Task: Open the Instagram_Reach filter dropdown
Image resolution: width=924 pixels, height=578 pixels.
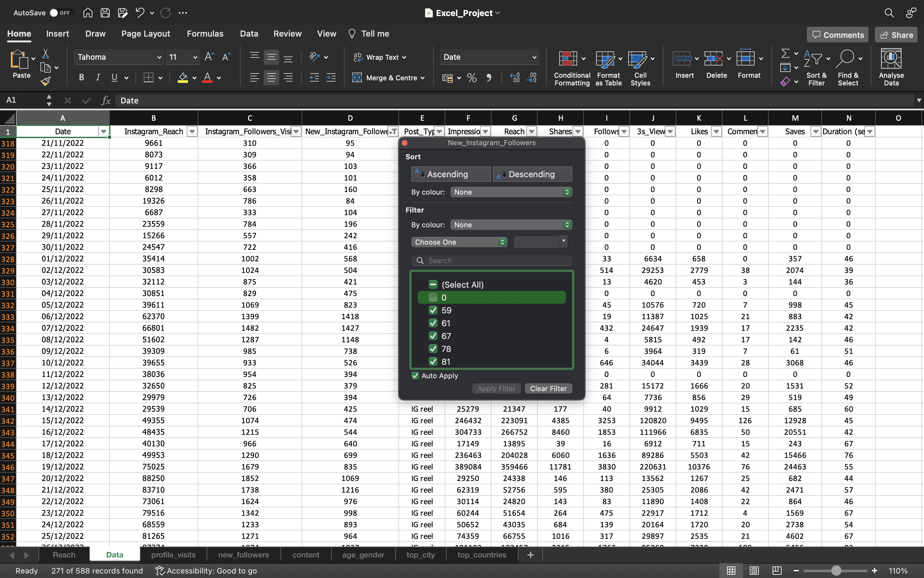Action: click(x=192, y=132)
